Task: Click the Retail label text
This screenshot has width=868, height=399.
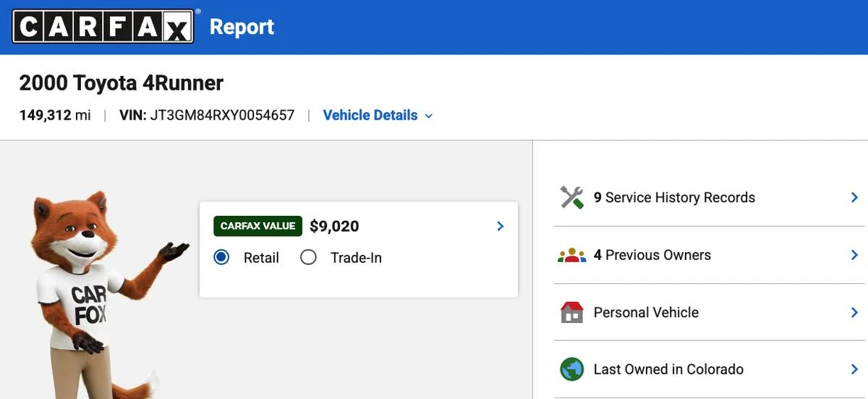Action: (x=261, y=258)
